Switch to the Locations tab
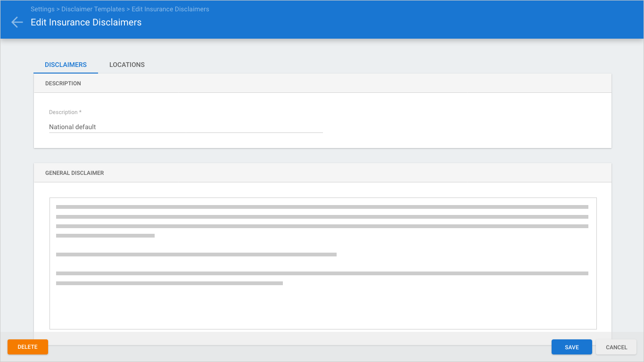The image size is (644, 362). coord(127,65)
